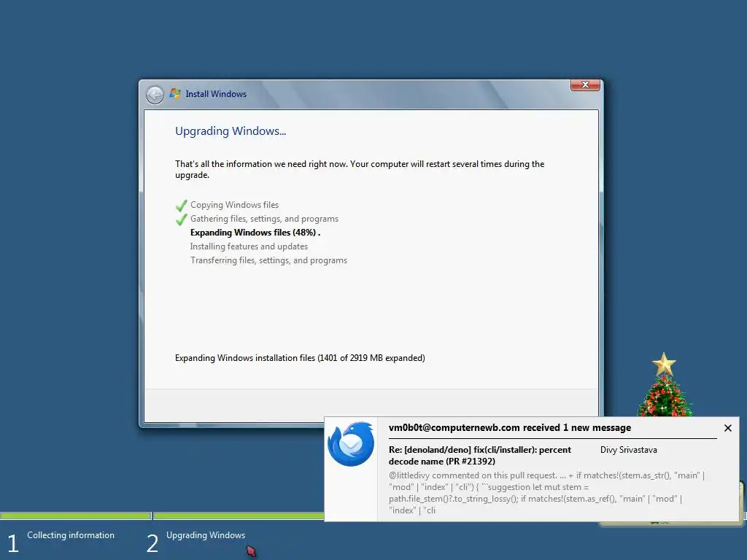Image resolution: width=747 pixels, height=560 pixels.
Task: Click the Collecting information progress bar
Action: pyautogui.click(x=75, y=516)
